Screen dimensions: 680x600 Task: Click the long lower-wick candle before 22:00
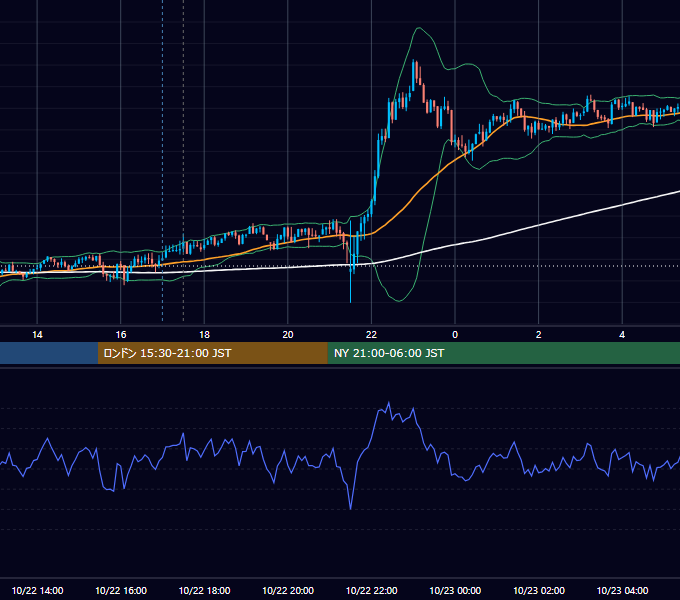coord(350,262)
